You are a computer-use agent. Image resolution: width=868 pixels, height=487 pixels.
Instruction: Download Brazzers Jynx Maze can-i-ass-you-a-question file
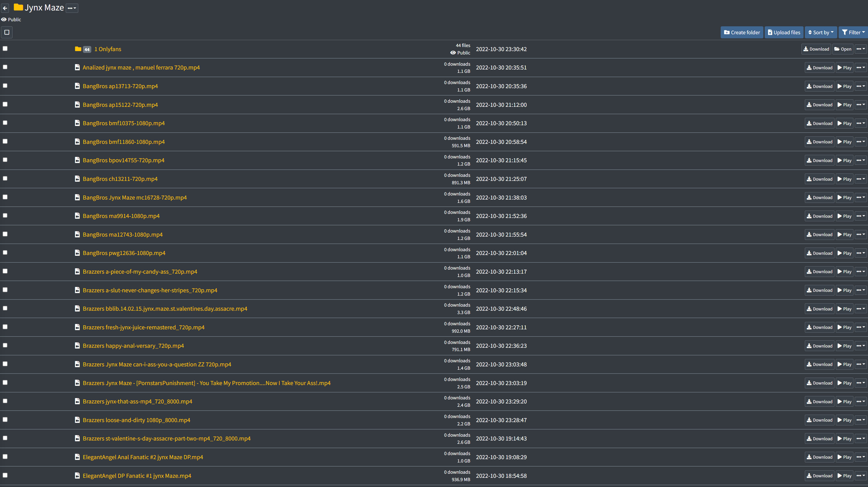(x=819, y=365)
